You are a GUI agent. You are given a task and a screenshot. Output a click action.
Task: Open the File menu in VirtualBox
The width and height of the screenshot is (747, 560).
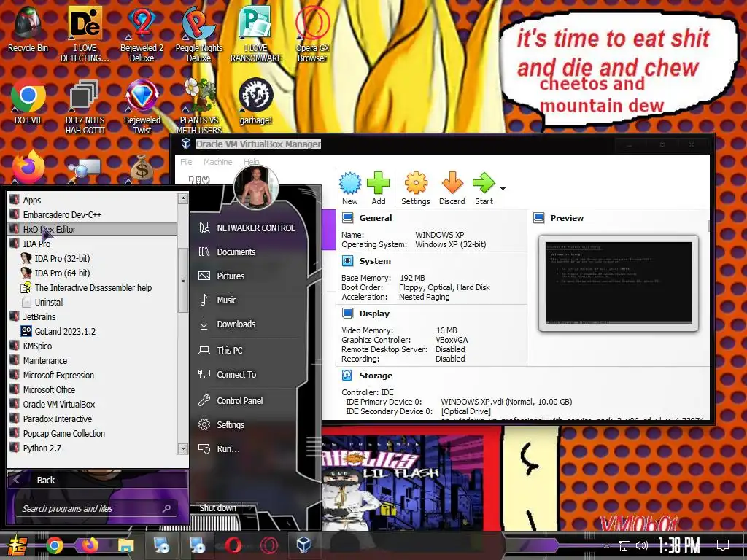[x=186, y=162]
